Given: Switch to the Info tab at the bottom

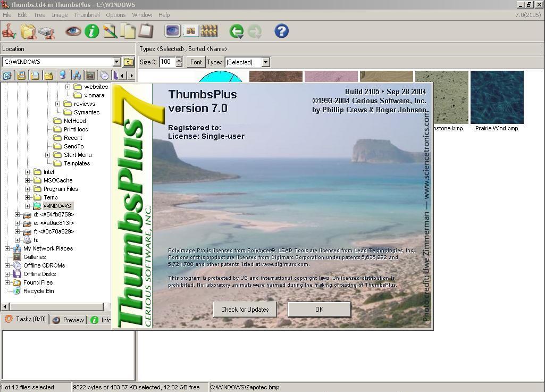Looking at the screenshot, I should (x=100, y=320).
